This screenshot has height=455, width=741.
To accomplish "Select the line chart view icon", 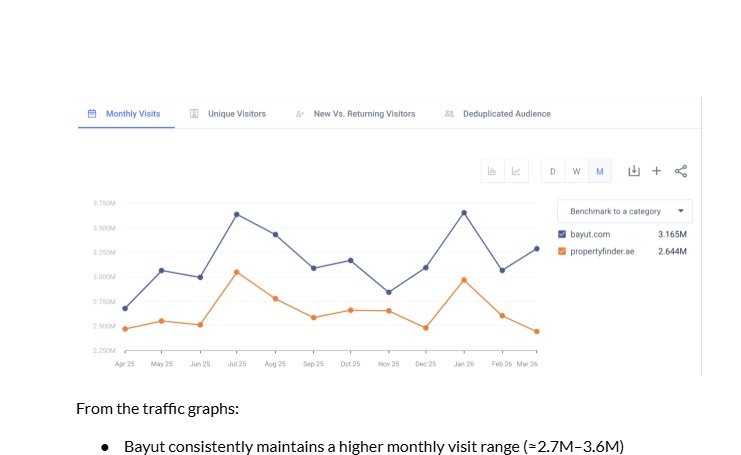I will pos(516,171).
